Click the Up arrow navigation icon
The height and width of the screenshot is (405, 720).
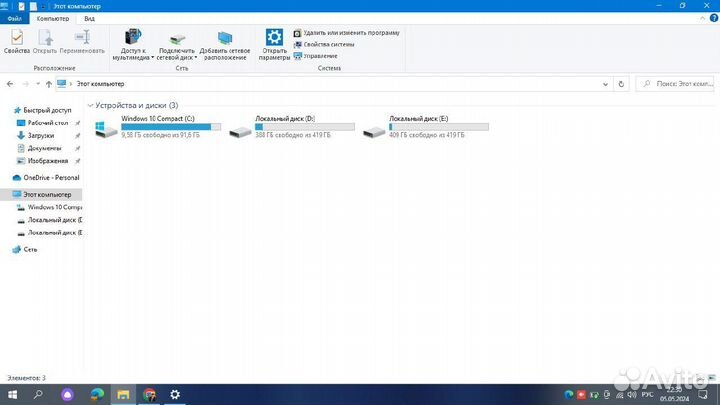(49, 84)
